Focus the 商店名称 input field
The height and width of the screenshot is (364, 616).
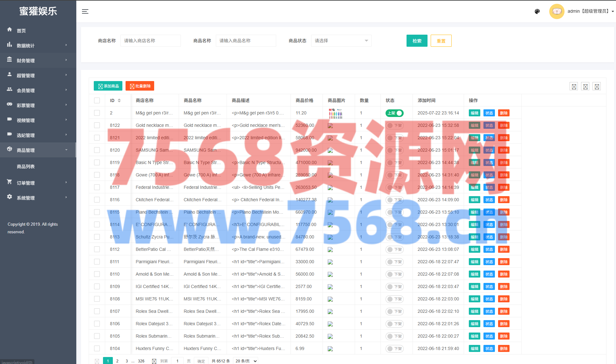tap(150, 41)
